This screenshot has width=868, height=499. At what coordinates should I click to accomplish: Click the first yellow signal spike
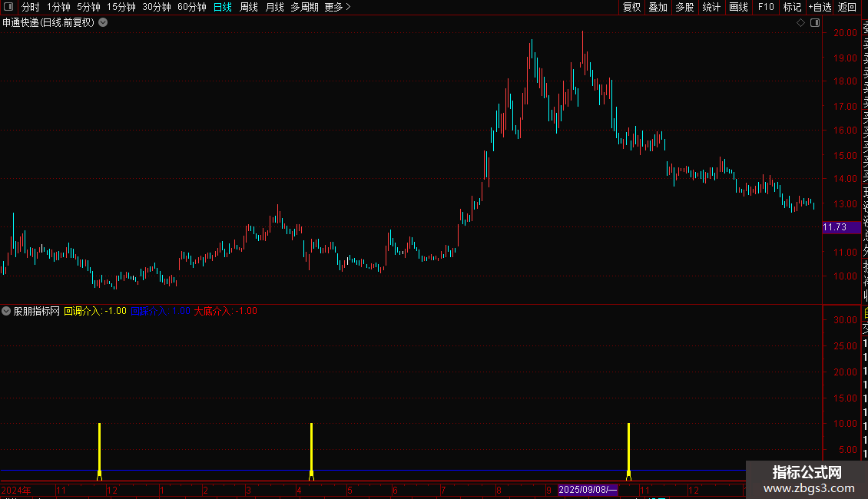pyautogui.click(x=100, y=451)
